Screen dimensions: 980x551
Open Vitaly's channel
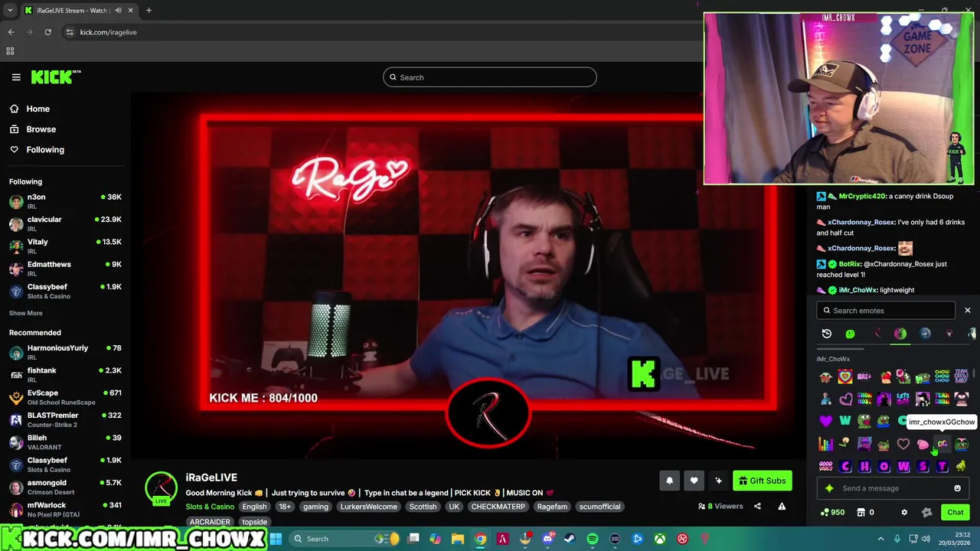(x=65, y=246)
